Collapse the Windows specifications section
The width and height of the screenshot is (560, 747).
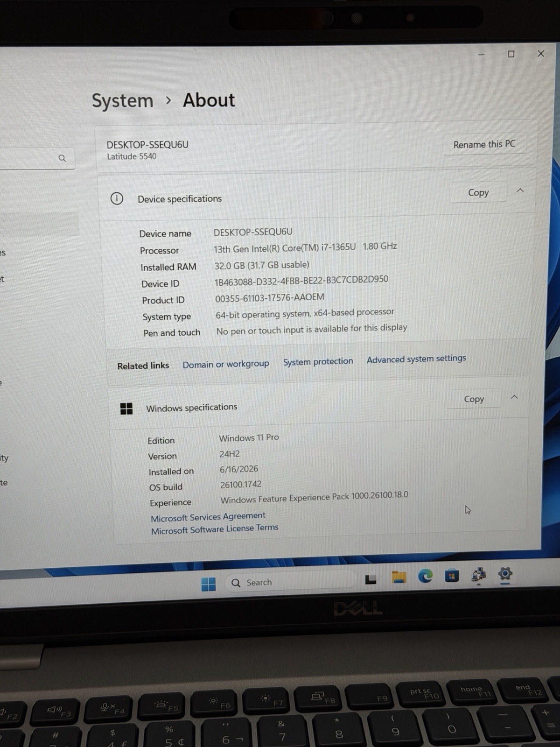514,397
